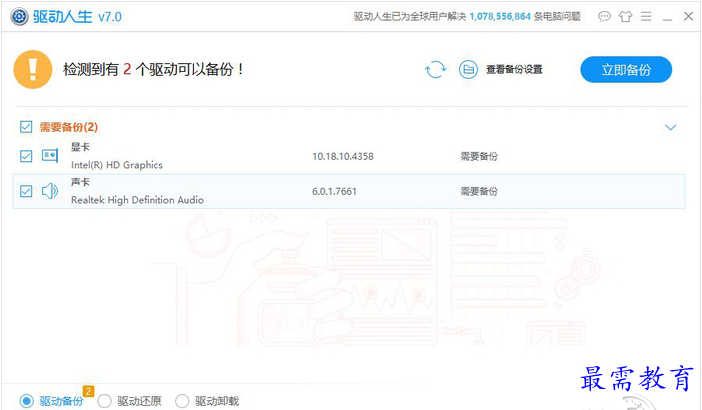The width and height of the screenshot is (702, 410).
Task: Close the 驱动人生 window
Action: pos(689,17)
